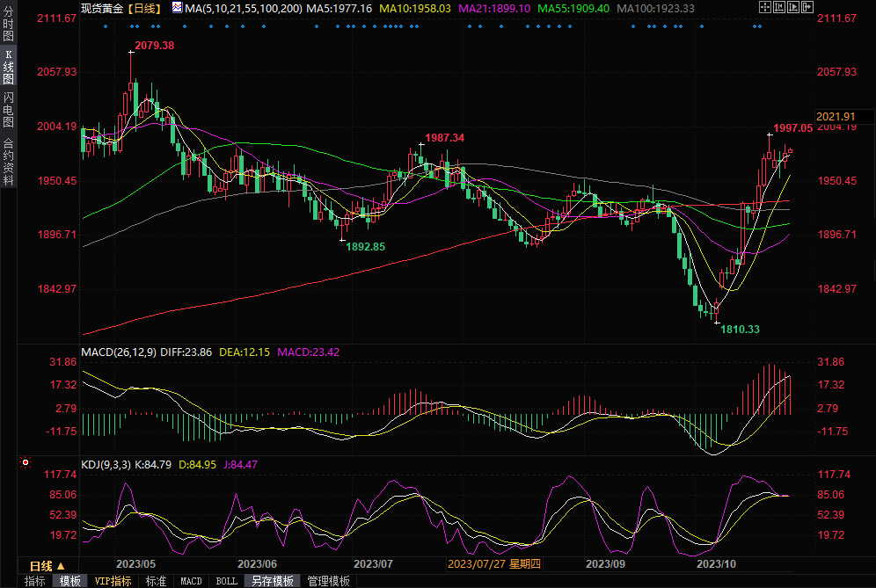
Task: Click the range measurement icon in top toolbar
Action: (780, 7)
